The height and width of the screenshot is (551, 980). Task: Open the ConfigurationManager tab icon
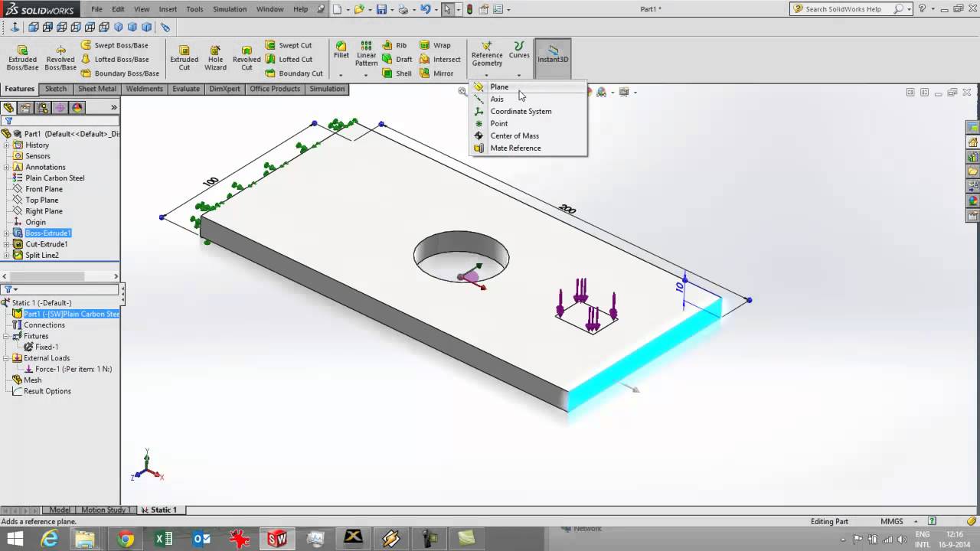tap(42, 108)
